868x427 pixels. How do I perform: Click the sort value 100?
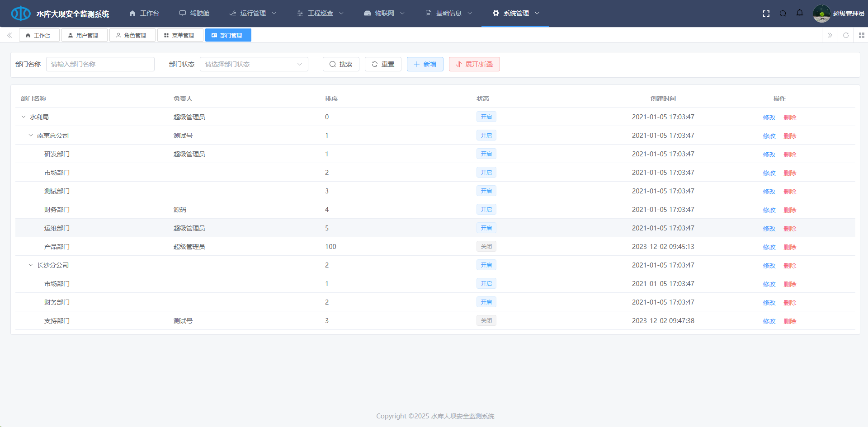pyautogui.click(x=330, y=247)
